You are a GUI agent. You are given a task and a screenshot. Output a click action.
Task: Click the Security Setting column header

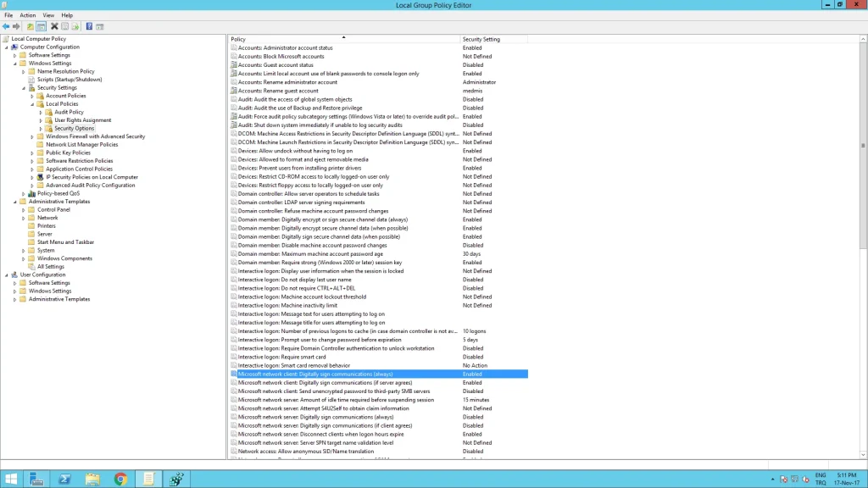pos(492,39)
